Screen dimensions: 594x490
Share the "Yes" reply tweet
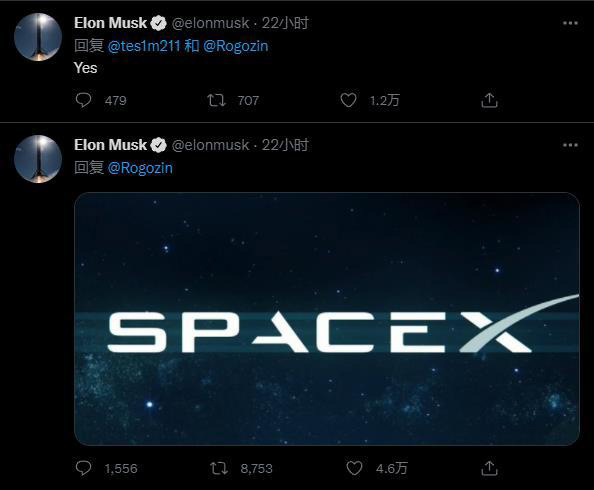coord(489,100)
